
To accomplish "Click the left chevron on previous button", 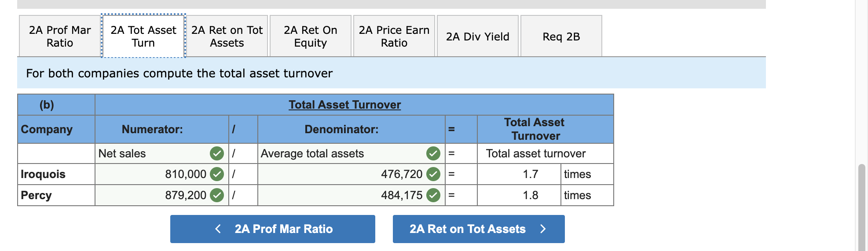I will pos(218,229).
